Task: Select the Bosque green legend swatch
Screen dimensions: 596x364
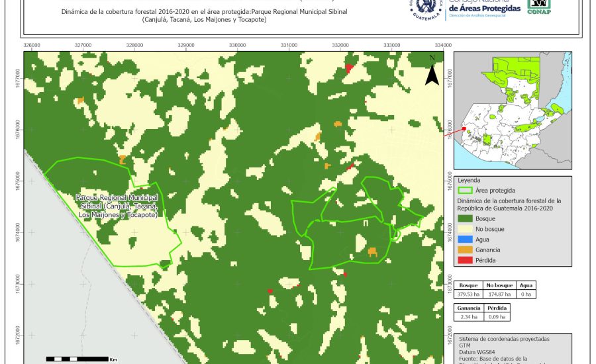Action: pyautogui.click(x=466, y=218)
